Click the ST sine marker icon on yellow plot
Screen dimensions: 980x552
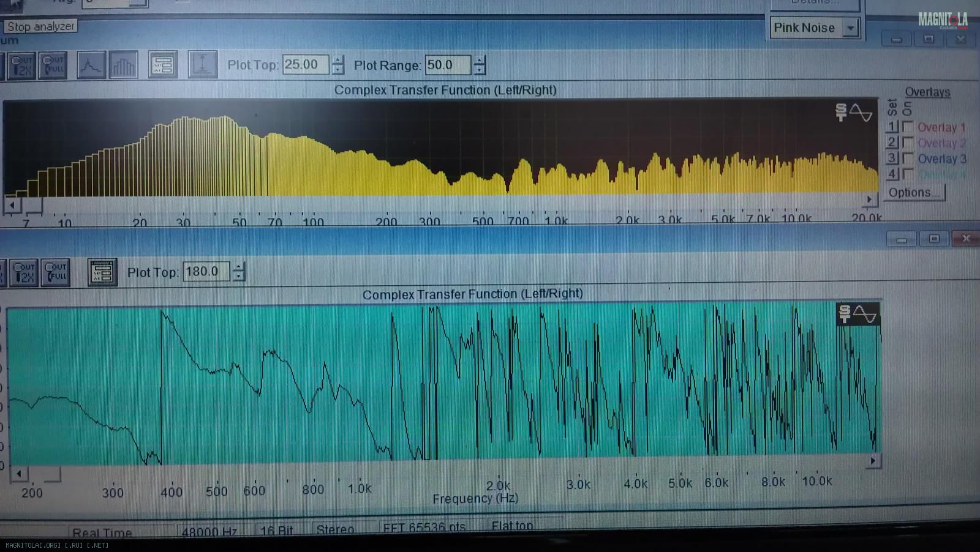tap(853, 113)
